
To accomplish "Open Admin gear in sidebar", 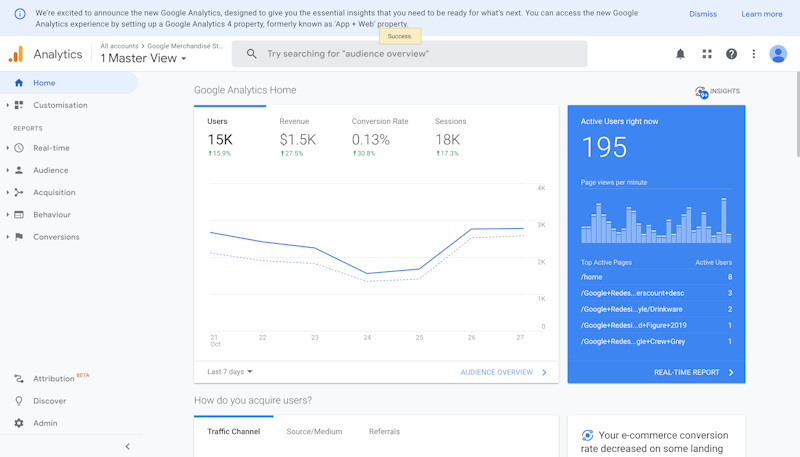I will coord(45,423).
